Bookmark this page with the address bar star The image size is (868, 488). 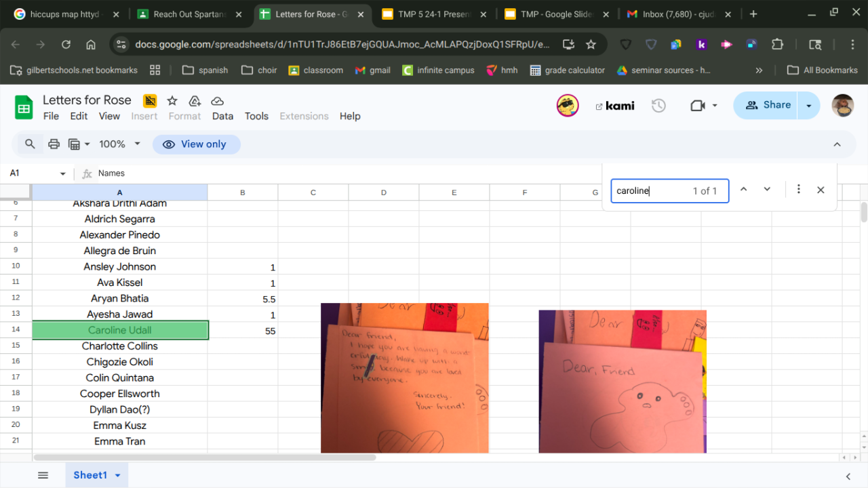pyautogui.click(x=591, y=44)
